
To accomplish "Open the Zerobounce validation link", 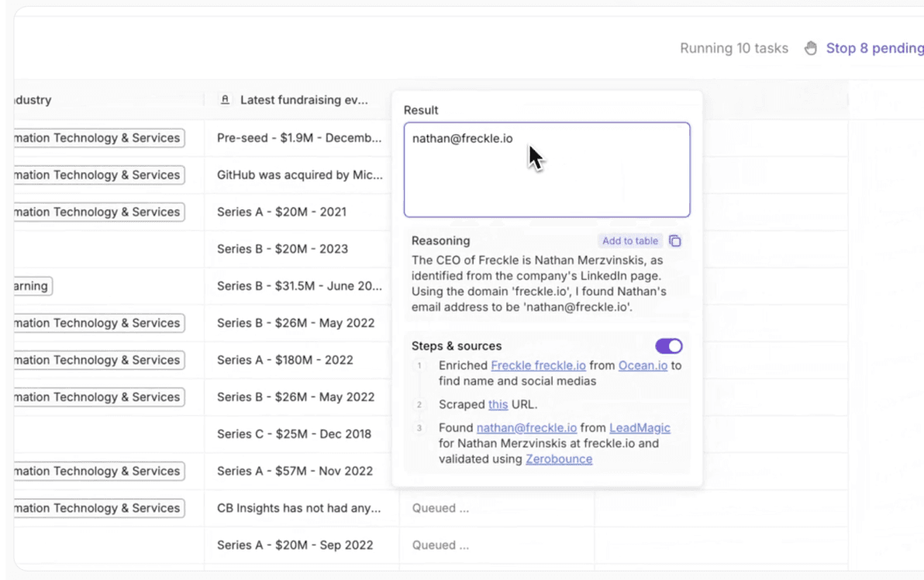I will (559, 459).
